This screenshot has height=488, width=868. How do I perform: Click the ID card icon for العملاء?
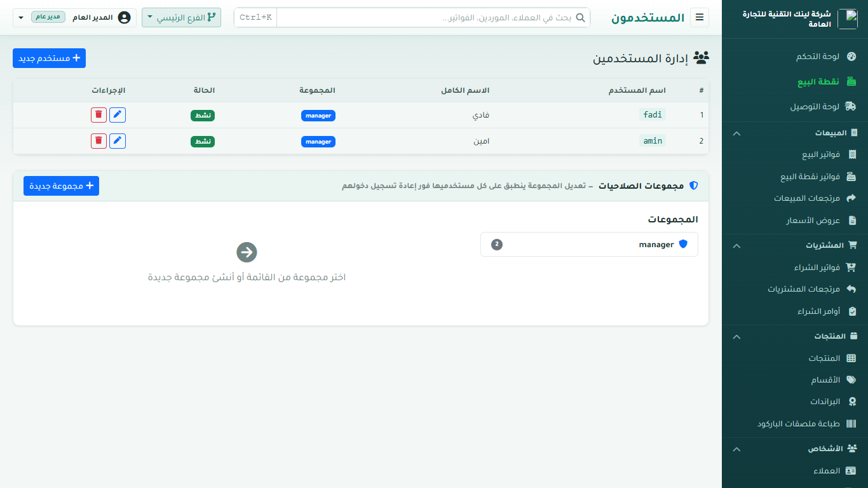[x=851, y=471]
